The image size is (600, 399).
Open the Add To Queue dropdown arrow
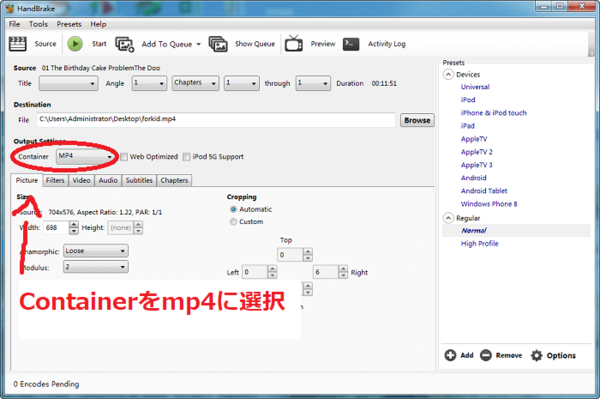click(199, 44)
